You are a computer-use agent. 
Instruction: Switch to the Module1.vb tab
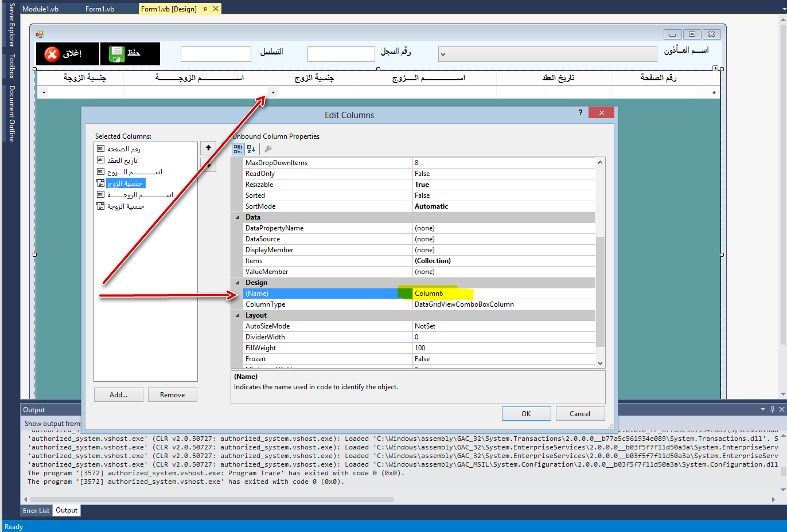tap(40, 9)
